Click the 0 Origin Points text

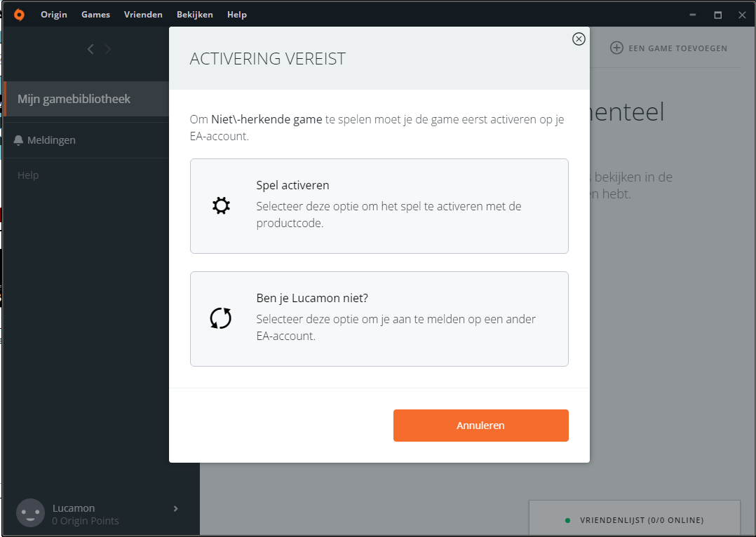(86, 521)
